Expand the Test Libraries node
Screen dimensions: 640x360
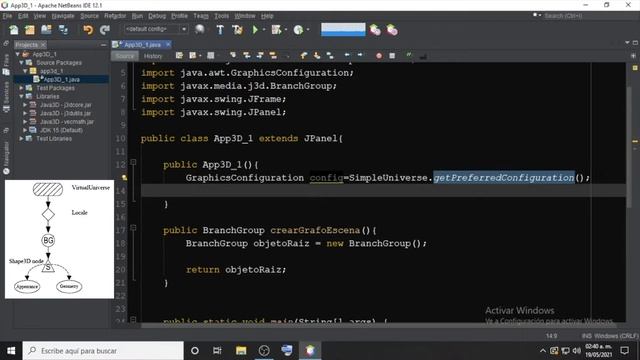(21, 138)
